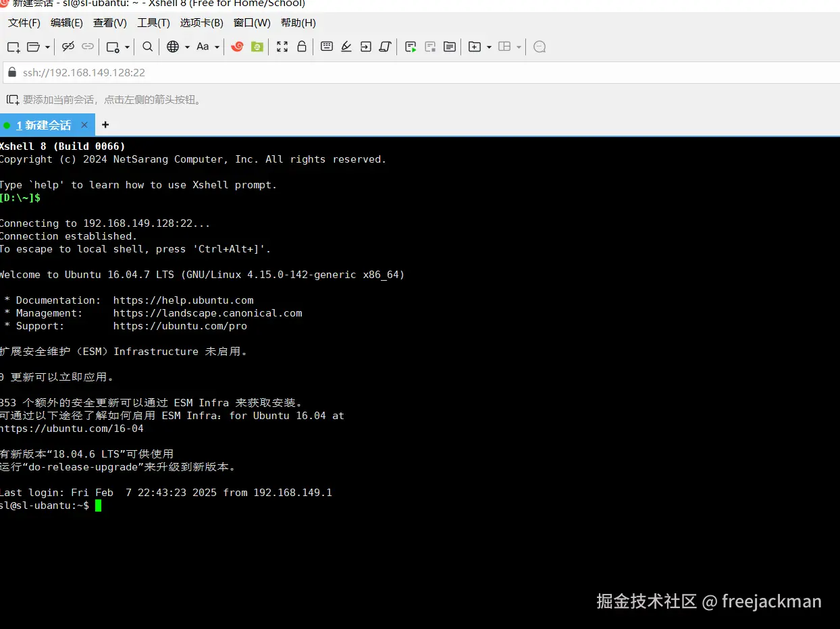Expand the New tab dropdown arrow
Viewport: 840px width, 629px height.
click(489, 47)
